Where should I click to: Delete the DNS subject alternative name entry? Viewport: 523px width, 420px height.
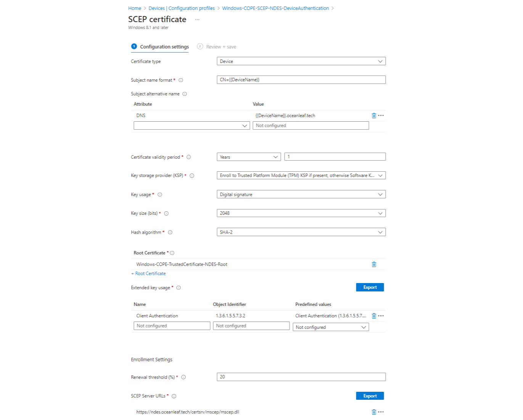click(373, 115)
